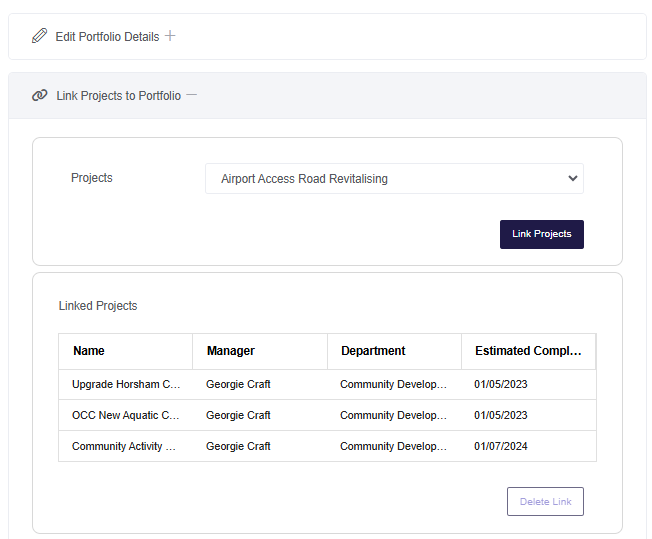Select the Airport Access Road Revitalising combo box
The height and width of the screenshot is (539, 652).
[x=394, y=178]
